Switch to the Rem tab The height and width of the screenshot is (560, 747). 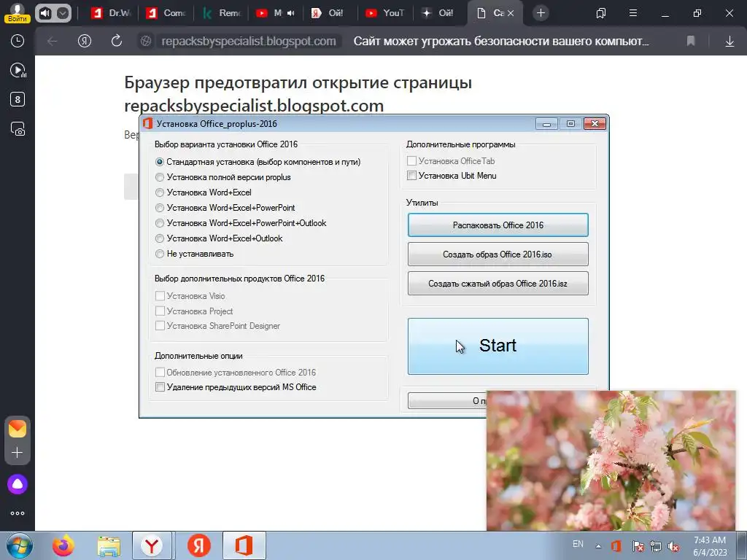[x=222, y=13]
